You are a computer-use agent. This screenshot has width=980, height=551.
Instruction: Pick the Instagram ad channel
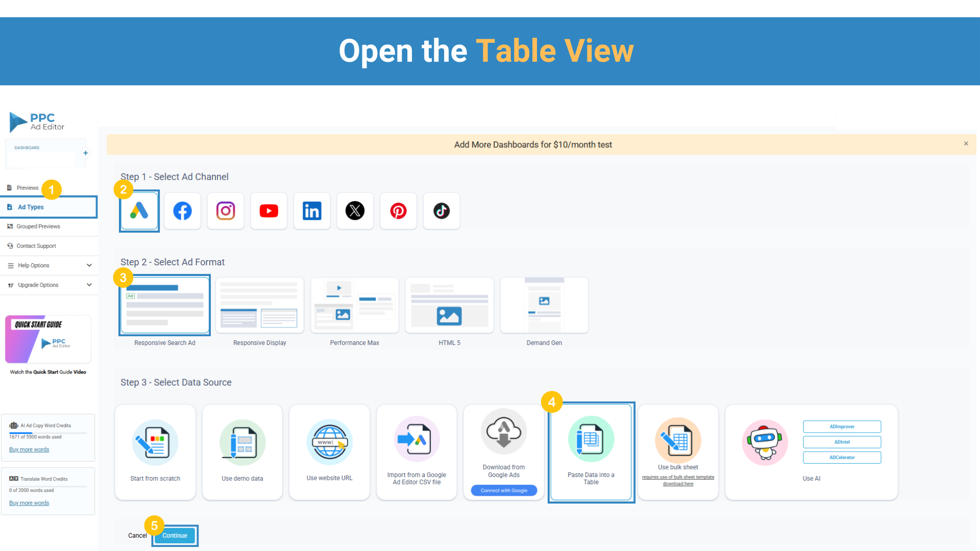pyautogui.click(x=226, y=211)
